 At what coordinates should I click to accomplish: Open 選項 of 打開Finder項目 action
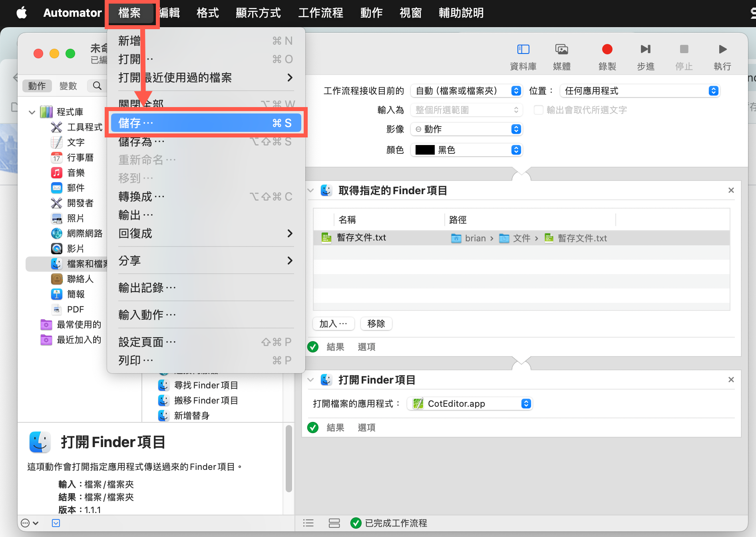coord(366,428)
